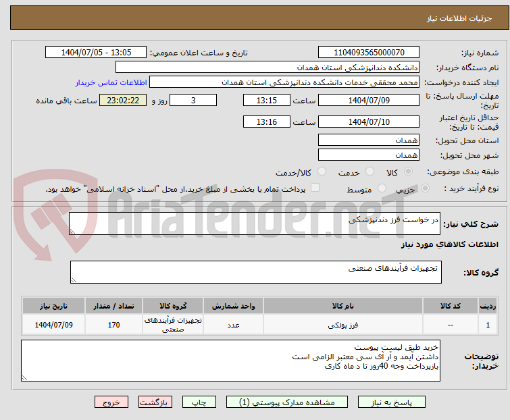
Task: Select the کالا/خدمت radio button
Action: coord(322,172)
